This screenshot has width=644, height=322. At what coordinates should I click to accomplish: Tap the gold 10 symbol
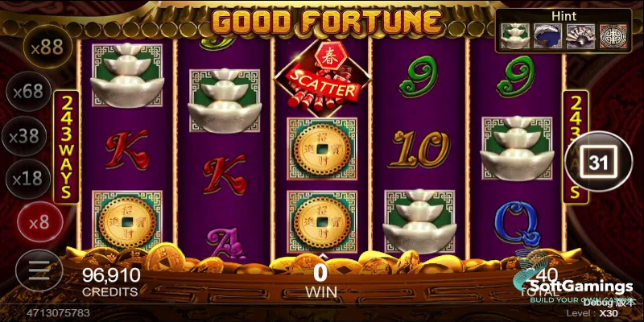coord(419,149)
